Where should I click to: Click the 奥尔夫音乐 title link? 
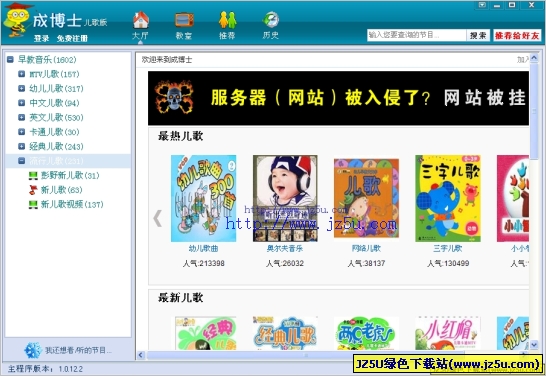pyautogui.click(x=285, y=249)
